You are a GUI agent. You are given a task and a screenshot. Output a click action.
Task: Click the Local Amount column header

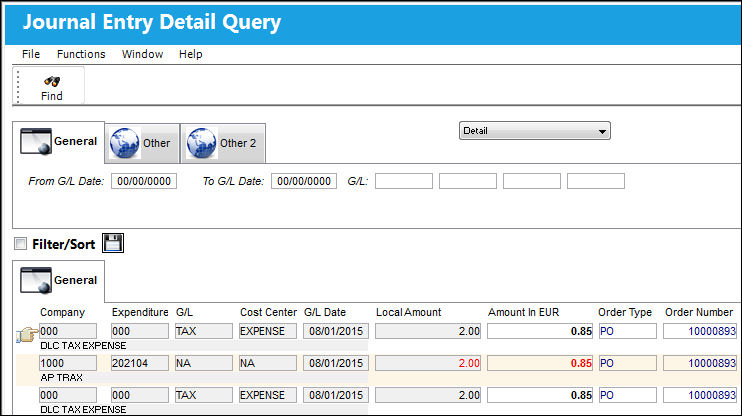click(x=408, y=312)
